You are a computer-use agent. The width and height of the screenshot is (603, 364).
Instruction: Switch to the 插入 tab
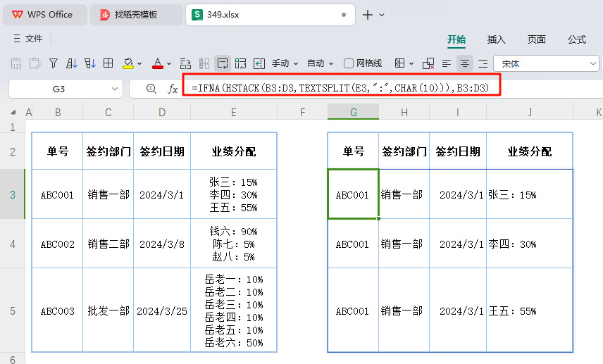pyautogui.click(x=496, y=39)
